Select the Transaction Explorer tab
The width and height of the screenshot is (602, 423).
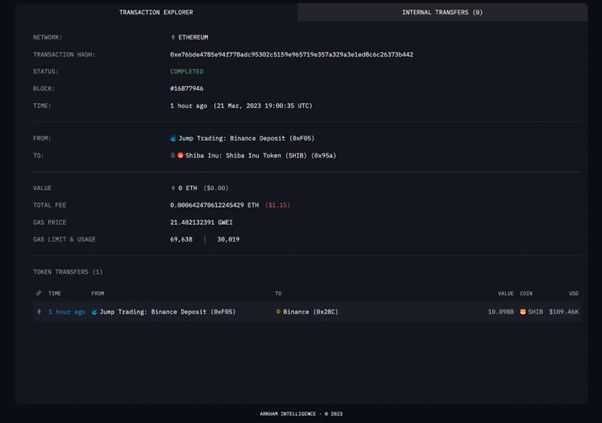(x=156, y=12)
